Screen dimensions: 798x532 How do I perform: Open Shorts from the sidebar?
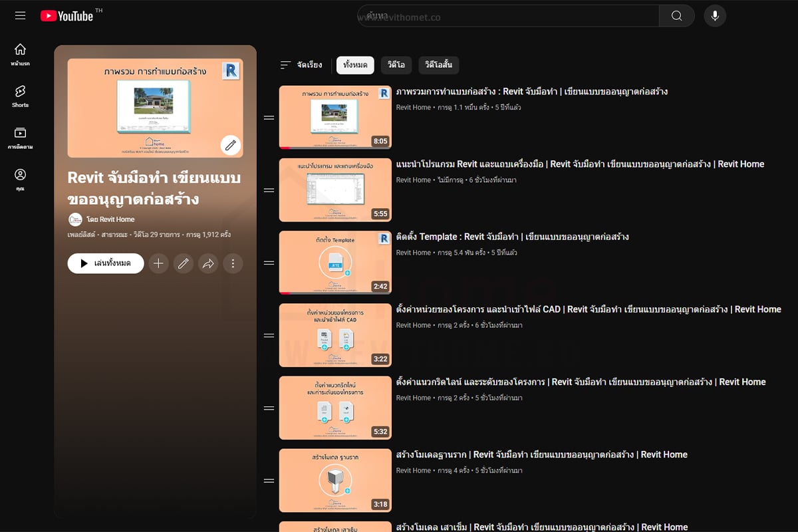click(x=20, y=96)
